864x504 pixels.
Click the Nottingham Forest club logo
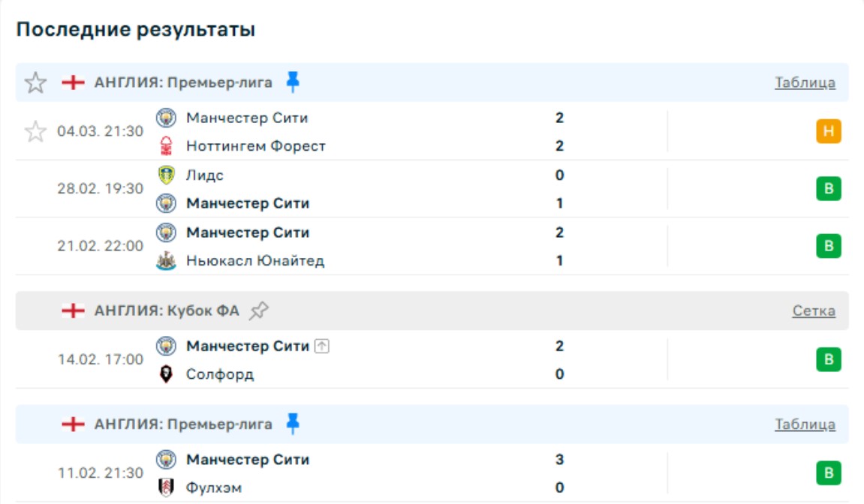coord(166,146)
